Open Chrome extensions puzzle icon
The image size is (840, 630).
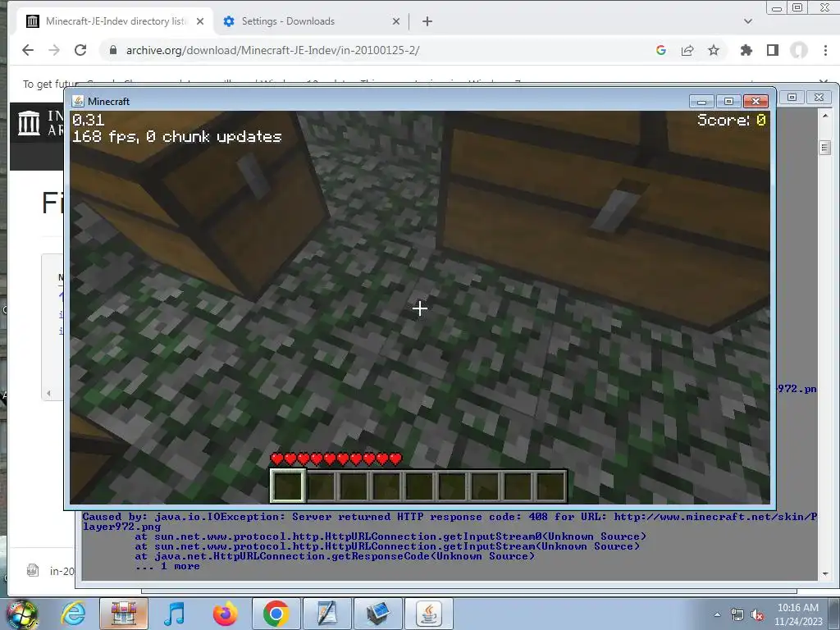point(746,50)
